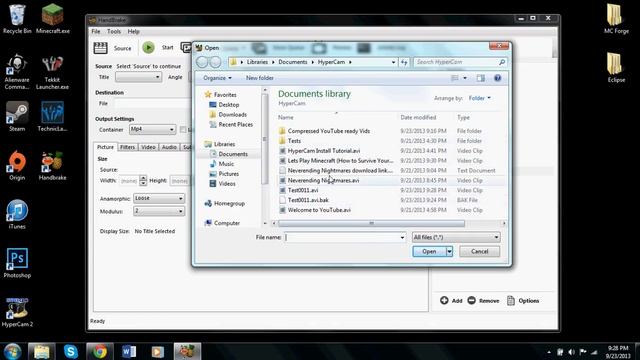Open the Modulus dropdown
This screenshot has height=360, width=640.
[x=159, y=211]
